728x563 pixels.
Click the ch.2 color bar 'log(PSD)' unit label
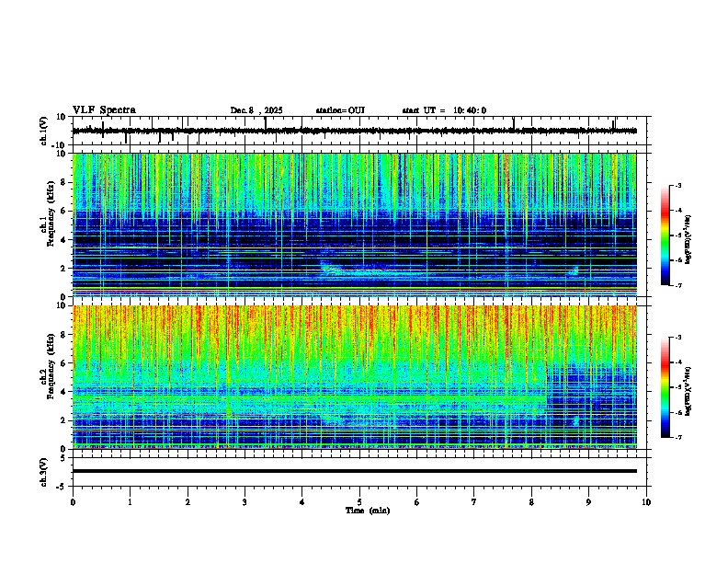[688, 391]
